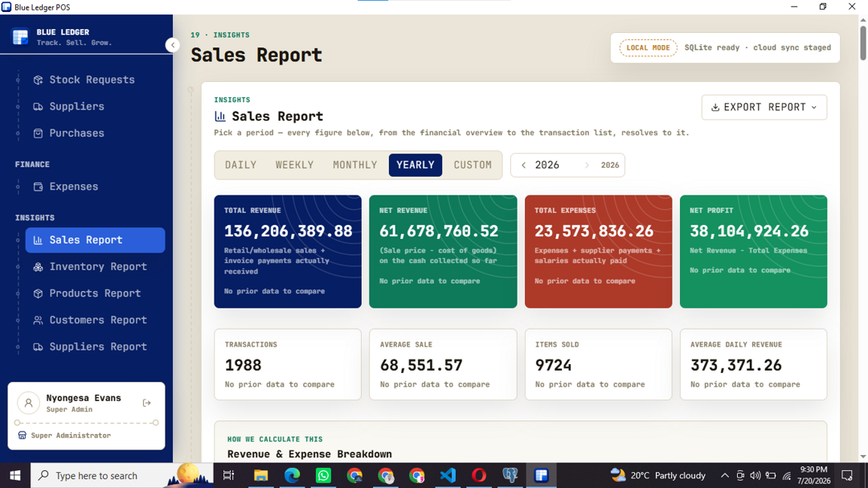Click the Local Mode badge
Viewport: 868px width, 488px height.
(648, 47)
